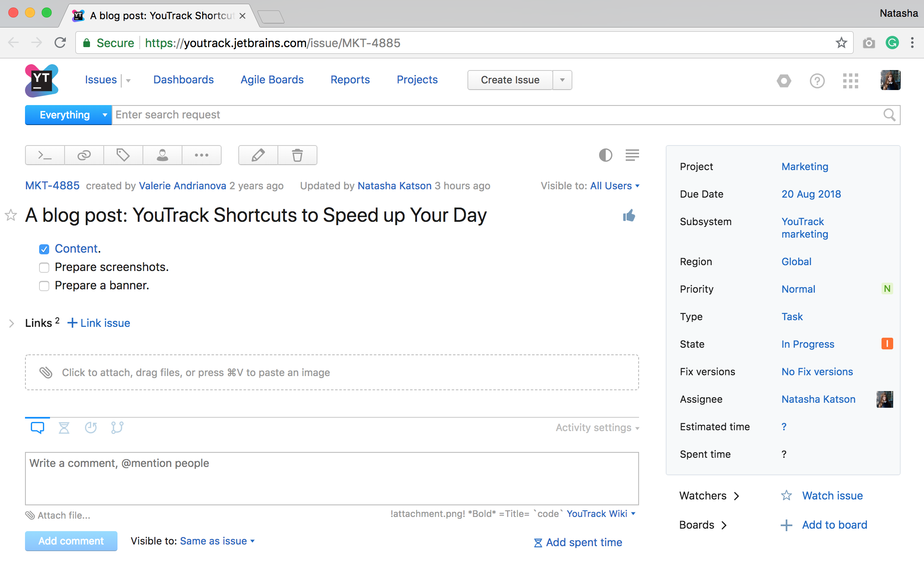This screenshot has width=924, height=562.
Task: Click the green N priority color badge
Action: pos(887,289)
